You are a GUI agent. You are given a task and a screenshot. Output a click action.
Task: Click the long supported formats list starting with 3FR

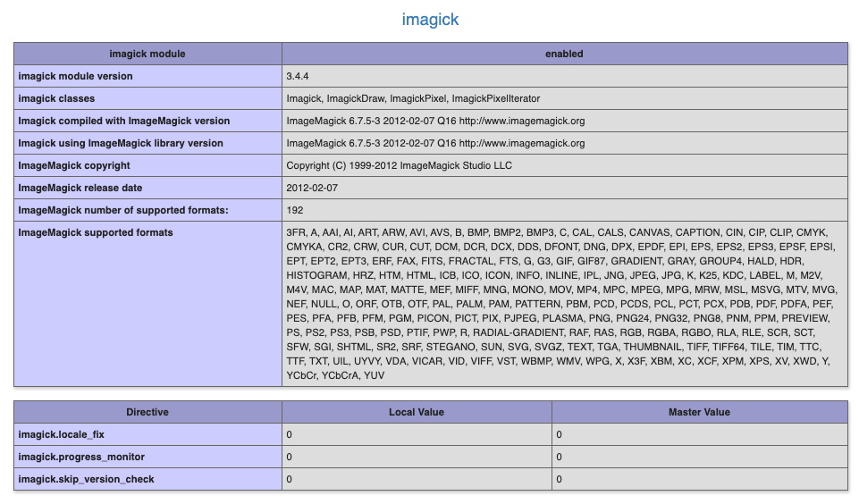(x=561, y=304)
